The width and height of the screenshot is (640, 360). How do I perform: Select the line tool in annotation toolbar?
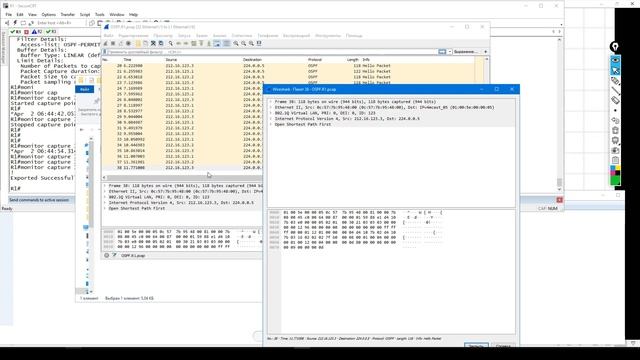pos(615,91)
